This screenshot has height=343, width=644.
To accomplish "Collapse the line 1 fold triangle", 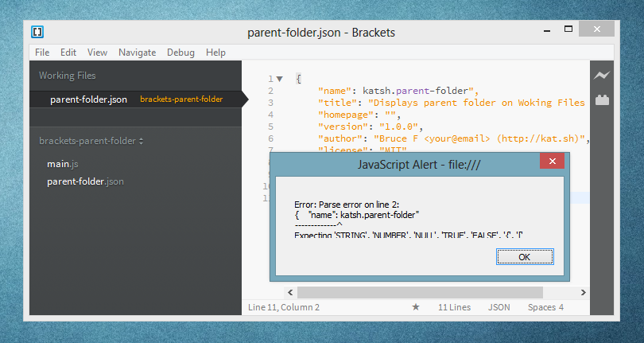I will pos(280,79).
